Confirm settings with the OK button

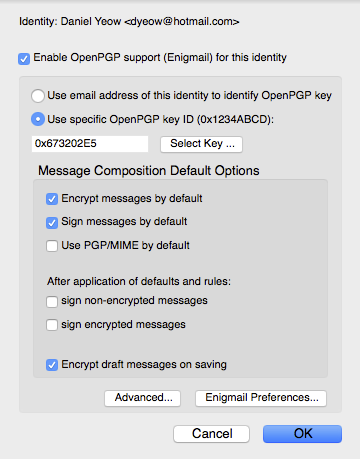(x=302, y=434)
